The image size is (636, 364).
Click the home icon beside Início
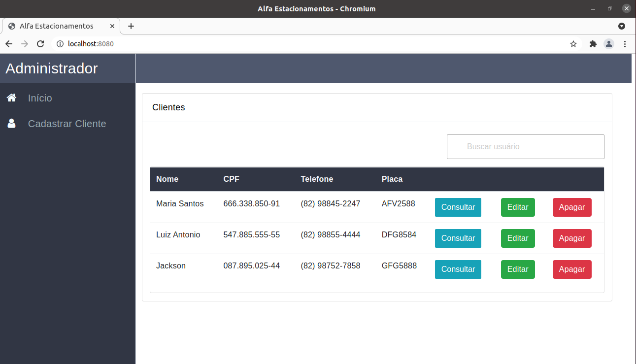coord(11,98)
